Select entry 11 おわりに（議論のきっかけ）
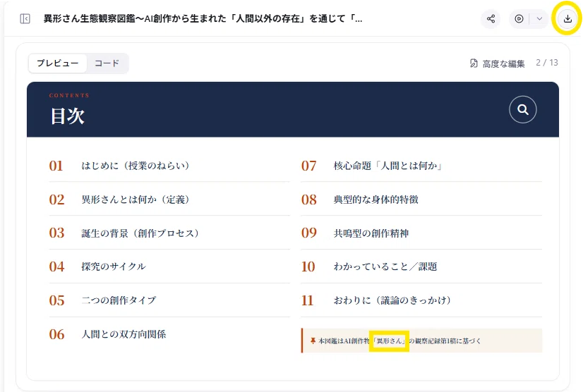This screenshot has width=583, height=392. (421, 300)
